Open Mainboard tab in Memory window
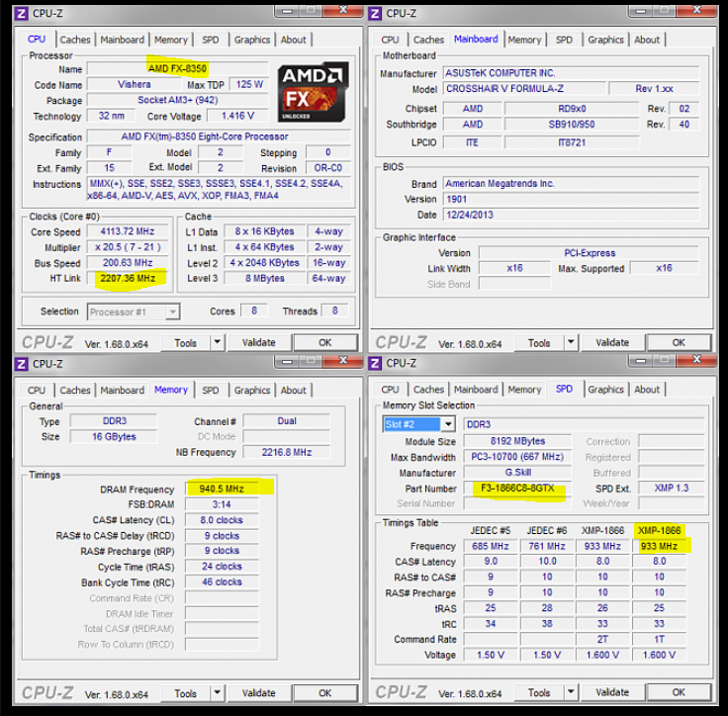 122,391
